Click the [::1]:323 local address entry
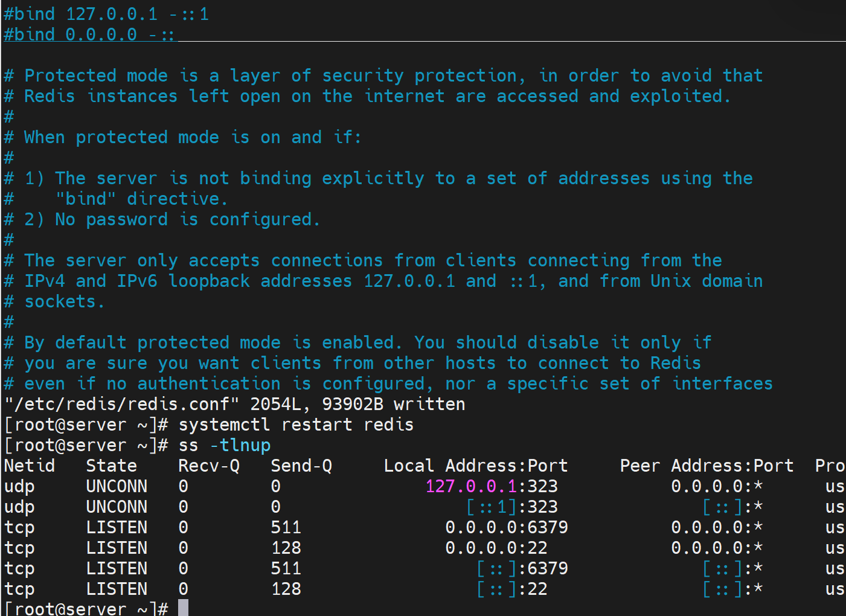Viewport: 846px width, 616px height. pyautogui.click(x=511, y=507)
